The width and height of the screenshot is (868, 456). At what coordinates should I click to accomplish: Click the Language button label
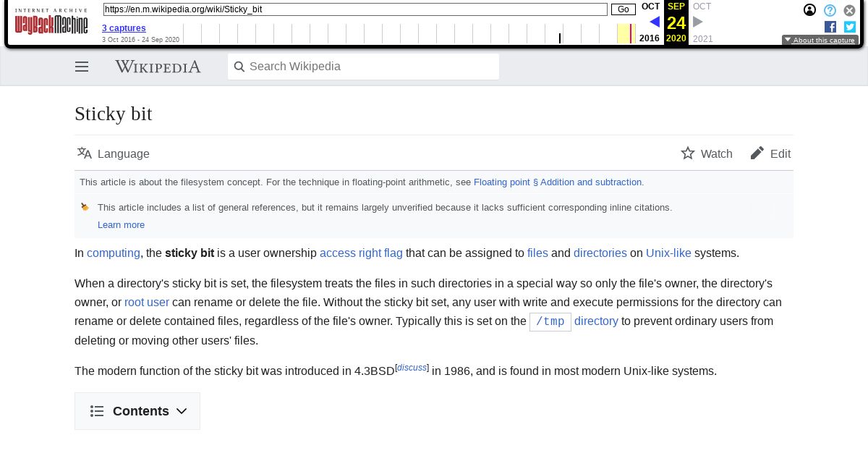(x=124, y=153)
